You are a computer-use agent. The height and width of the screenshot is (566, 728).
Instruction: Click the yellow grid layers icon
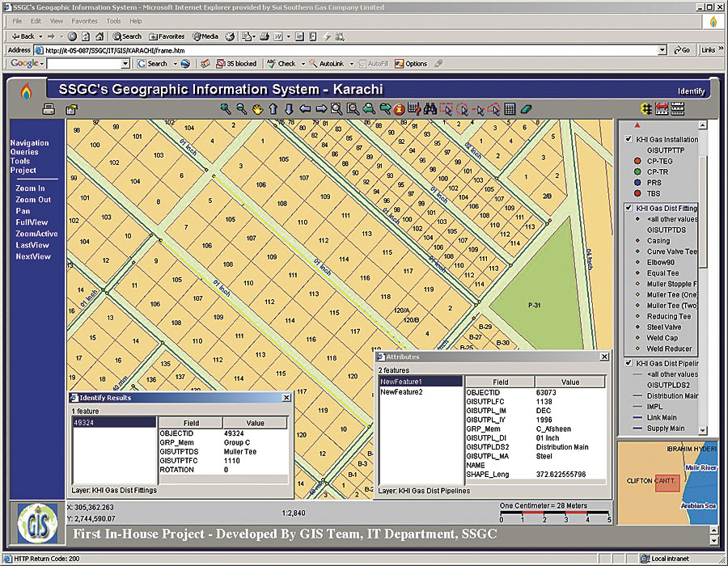tap(646, 109)
